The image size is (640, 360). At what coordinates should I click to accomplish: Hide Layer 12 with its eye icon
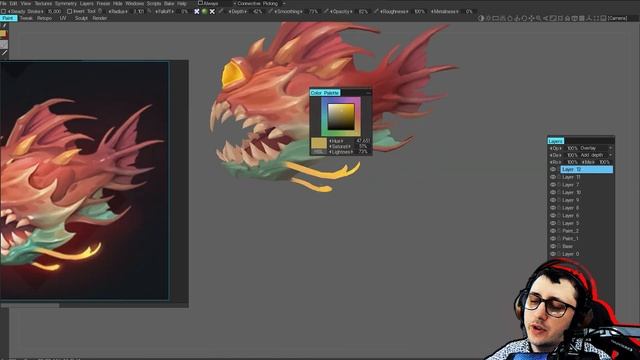[553, 169]
